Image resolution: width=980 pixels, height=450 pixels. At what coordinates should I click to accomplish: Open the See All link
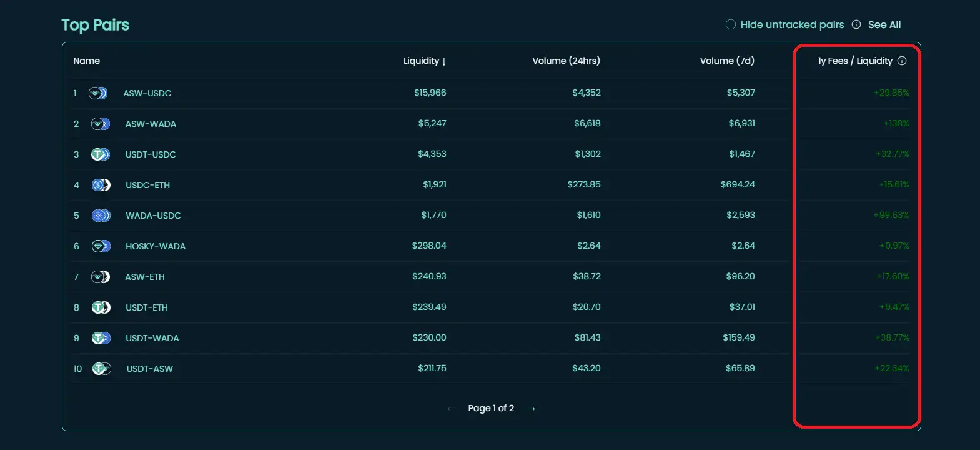point(884,25)
